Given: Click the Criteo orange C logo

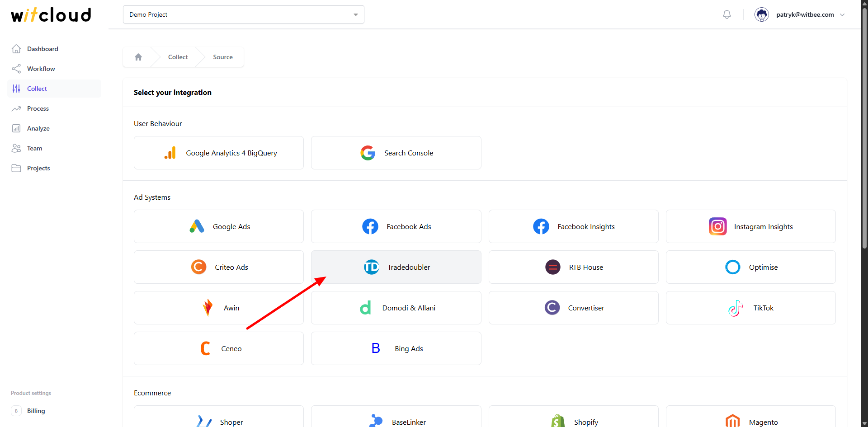Looking at the screenshot, I should 199,267.
